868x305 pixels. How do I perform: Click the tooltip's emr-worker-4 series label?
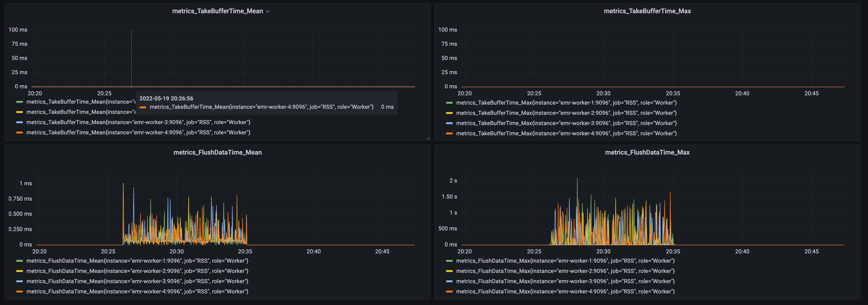pyautogui.click(x=261, y=107)
